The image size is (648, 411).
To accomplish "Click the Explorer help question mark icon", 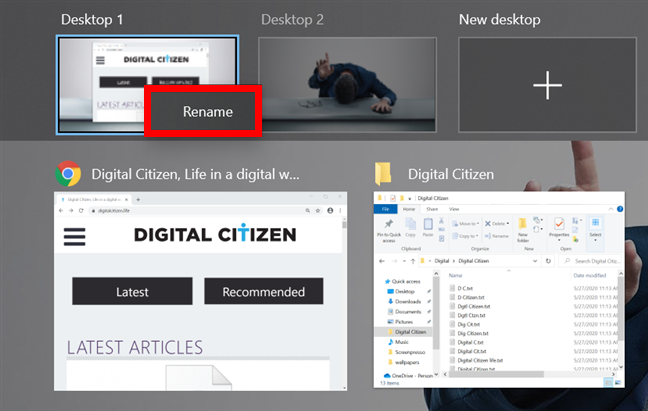I will (x=620, y=209).
